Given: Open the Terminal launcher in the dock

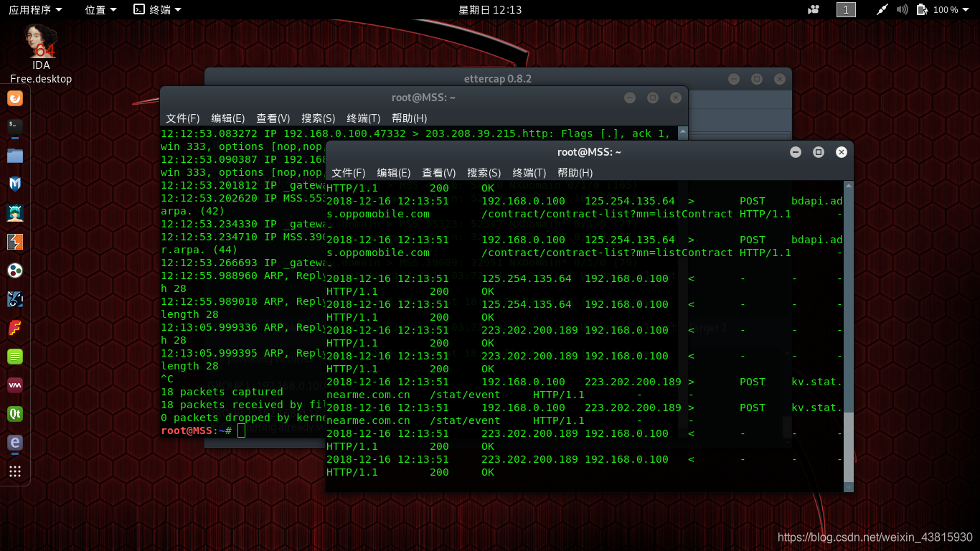Looking at the screenshot, I should (x=15, y=127).
